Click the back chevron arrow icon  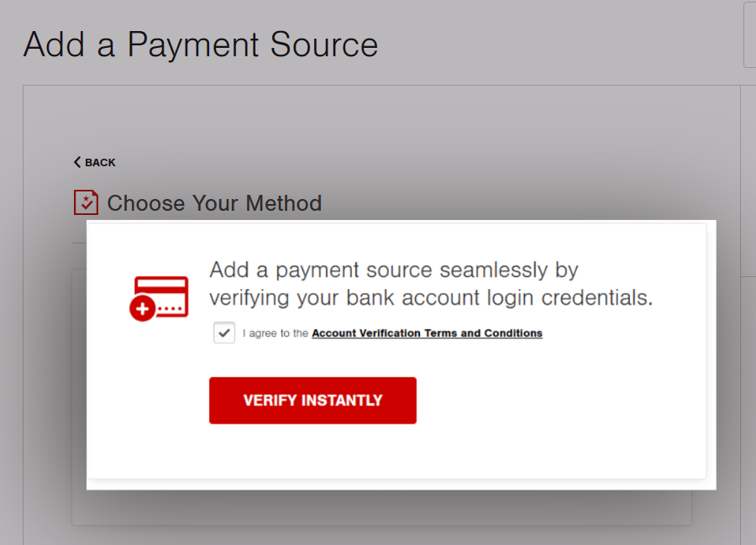click(x=77, y=162)
